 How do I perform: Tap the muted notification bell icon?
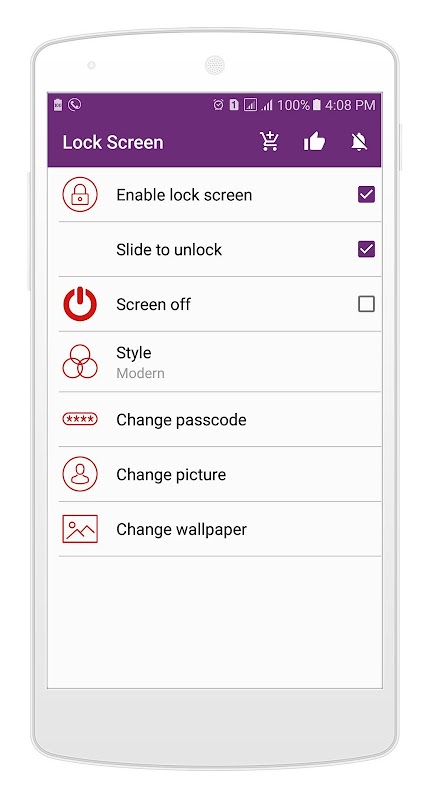(x=359, y=141)
